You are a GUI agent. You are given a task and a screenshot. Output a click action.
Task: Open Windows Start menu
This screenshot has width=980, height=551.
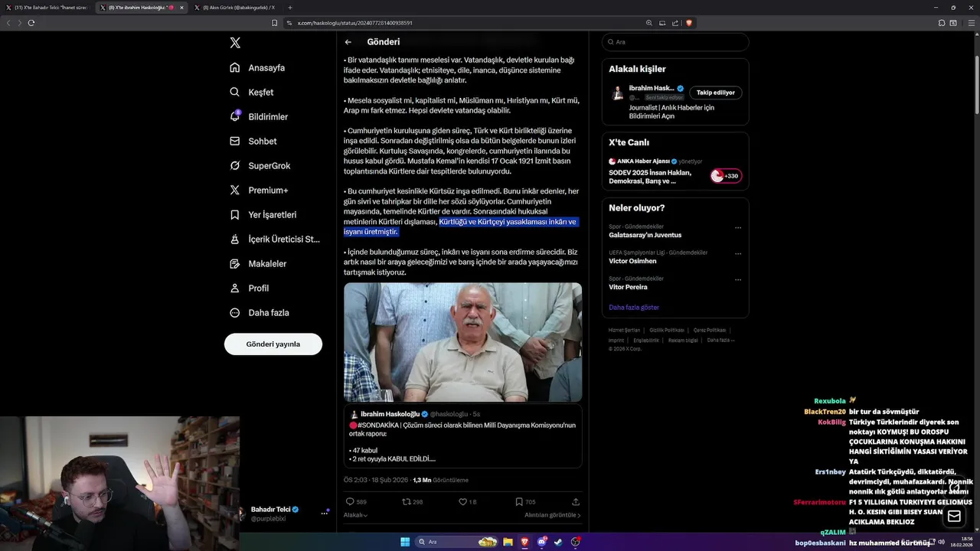(405, 542)
